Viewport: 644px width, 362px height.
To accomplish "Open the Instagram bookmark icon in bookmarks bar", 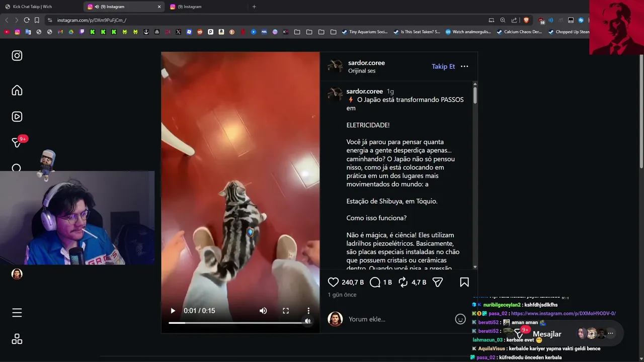I will coord(17,32).
